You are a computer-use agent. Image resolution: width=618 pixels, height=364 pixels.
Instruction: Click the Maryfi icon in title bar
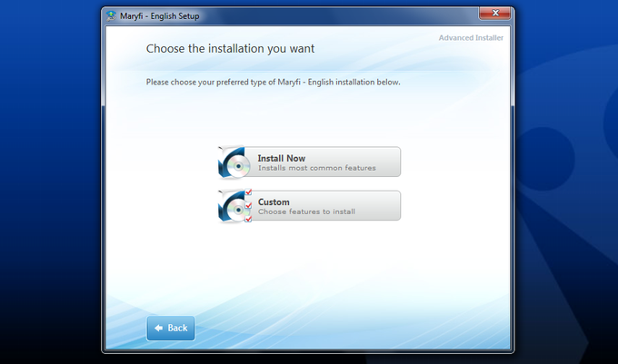[x=112, y=16]
